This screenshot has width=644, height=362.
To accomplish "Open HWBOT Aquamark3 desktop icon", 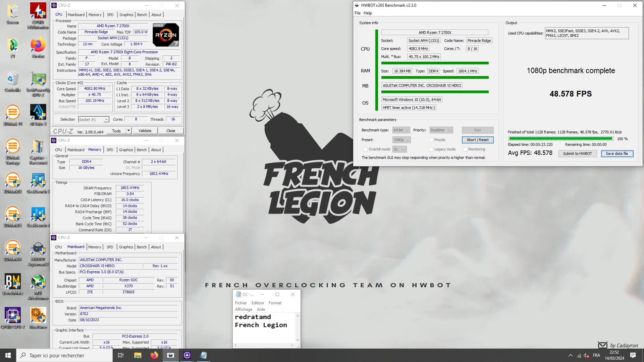I will tap(38, 253).
